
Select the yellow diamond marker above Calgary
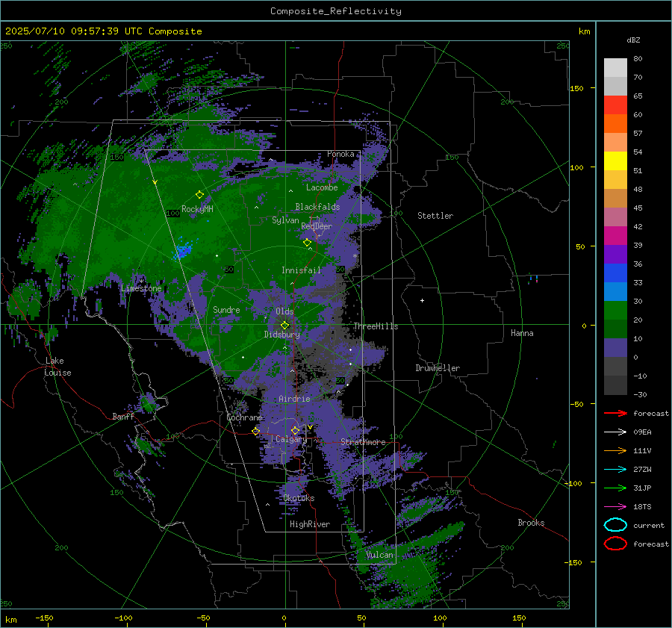click(295, 430)
